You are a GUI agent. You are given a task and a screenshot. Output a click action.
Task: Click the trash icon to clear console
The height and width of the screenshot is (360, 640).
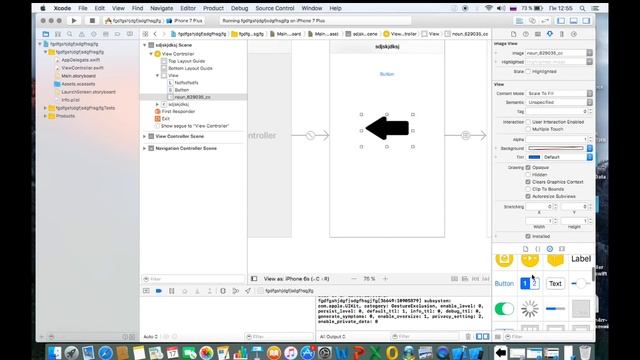pos(468,336)
